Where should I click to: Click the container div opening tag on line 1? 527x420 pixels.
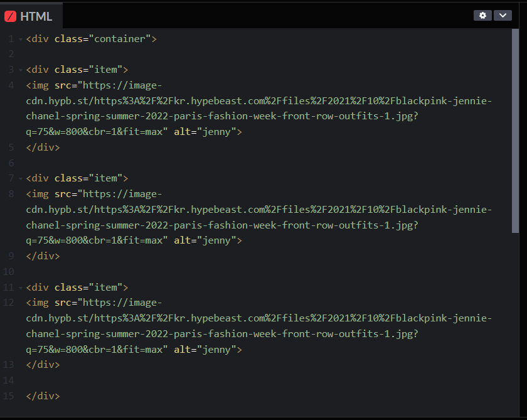click(92, 39)
